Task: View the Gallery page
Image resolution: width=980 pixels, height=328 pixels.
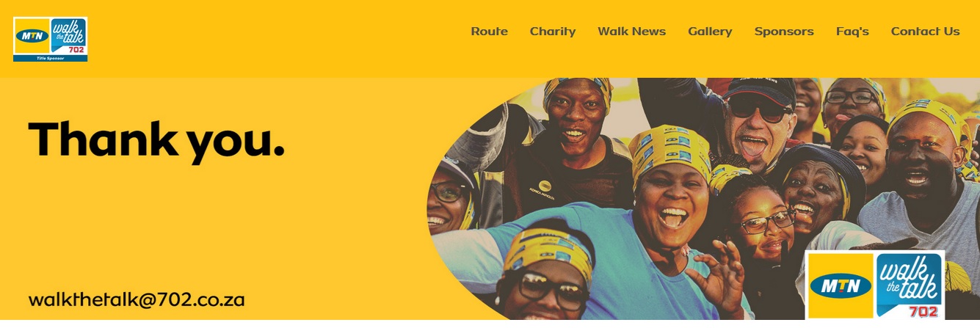Action: pyautogui.click(x=710, y=32)
